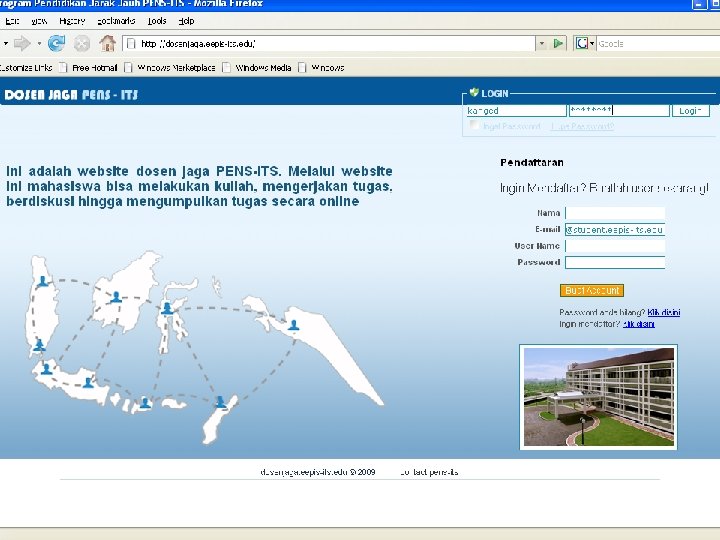Click the green Go arrow button

[x=558, y=44]
